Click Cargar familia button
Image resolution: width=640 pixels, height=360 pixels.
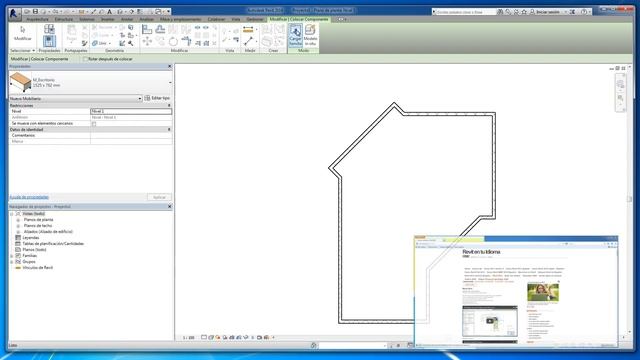(x=295, y=36)
